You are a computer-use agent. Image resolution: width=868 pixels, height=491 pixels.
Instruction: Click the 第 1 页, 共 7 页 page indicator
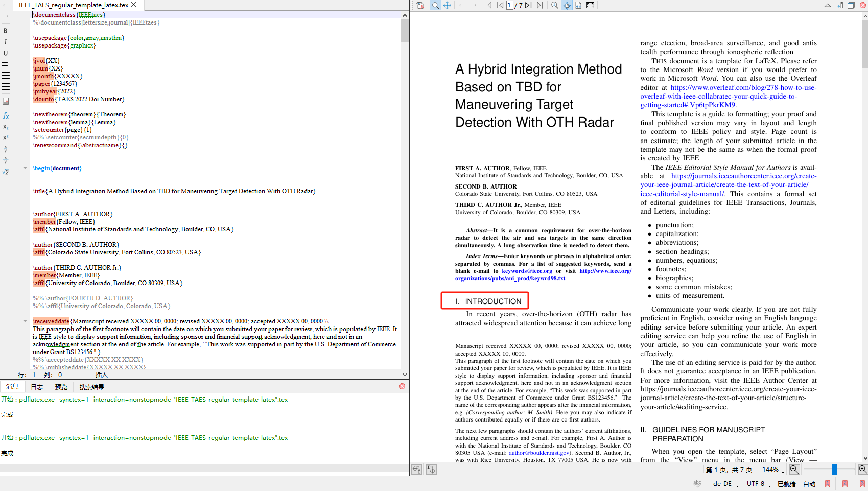point(729,470)
